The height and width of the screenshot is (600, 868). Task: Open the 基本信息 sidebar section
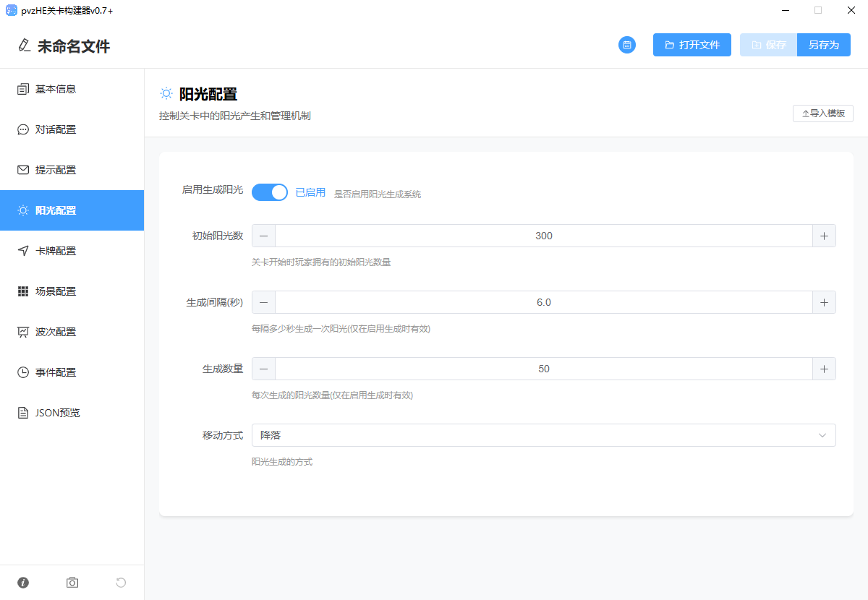pos(56,89)
